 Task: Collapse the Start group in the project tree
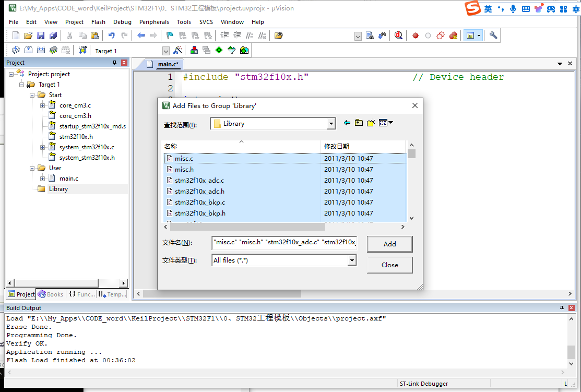[x=32, y=95]
